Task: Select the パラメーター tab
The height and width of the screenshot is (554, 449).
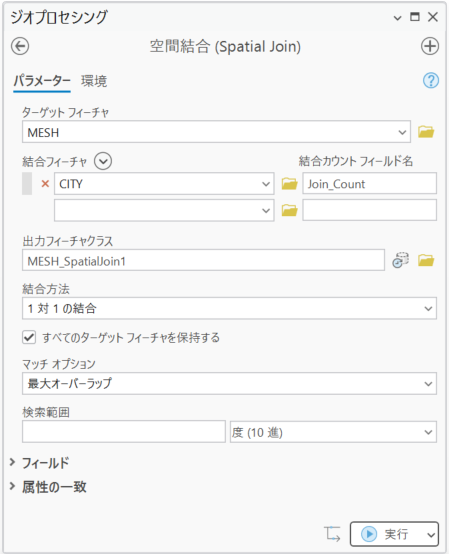Action: tap(42, 82)
